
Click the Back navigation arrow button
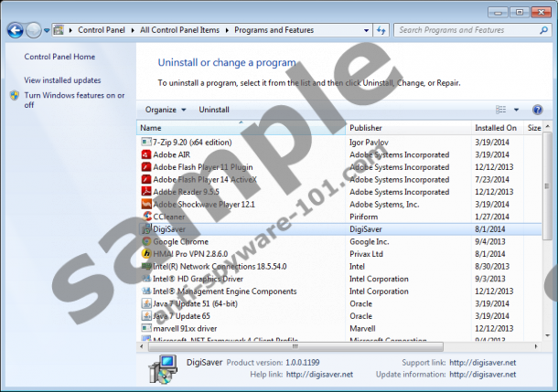pos(16,30)
